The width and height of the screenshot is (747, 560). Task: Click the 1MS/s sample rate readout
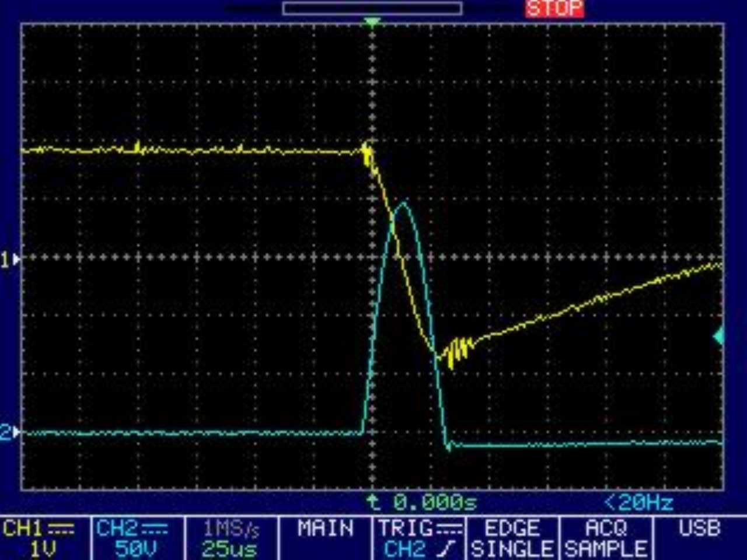231,529
